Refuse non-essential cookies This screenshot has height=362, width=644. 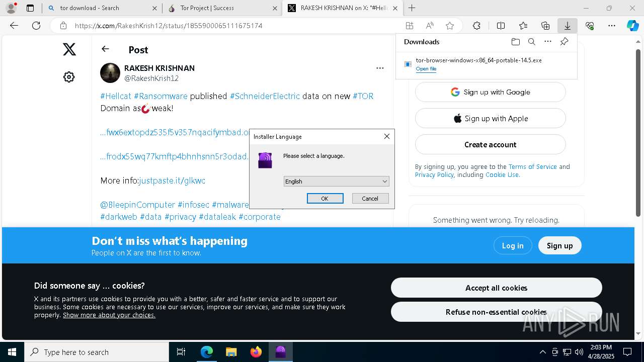click(496, 312)
